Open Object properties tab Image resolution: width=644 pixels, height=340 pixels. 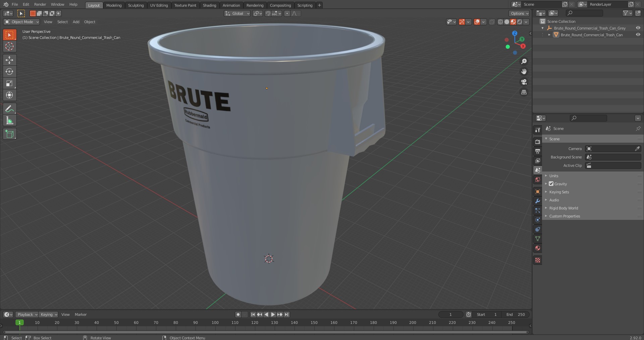coord(538,192)
